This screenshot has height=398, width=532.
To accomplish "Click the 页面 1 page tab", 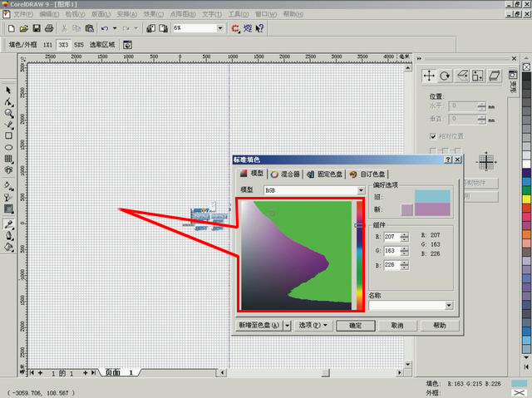I will point(120,372).
